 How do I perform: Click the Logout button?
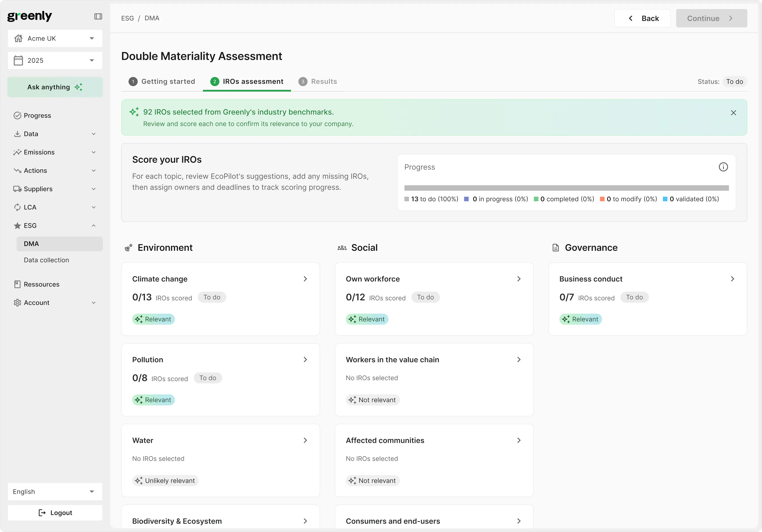pos(55,513)
